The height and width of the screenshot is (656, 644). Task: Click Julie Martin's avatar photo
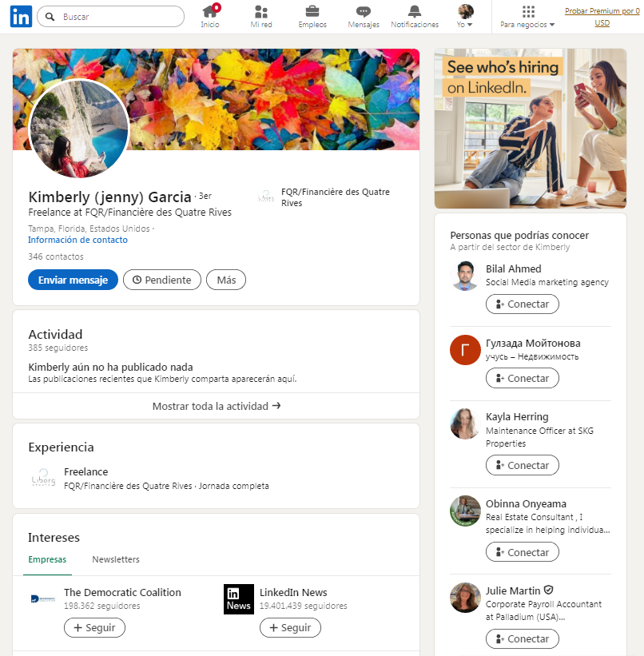point(465,598)
